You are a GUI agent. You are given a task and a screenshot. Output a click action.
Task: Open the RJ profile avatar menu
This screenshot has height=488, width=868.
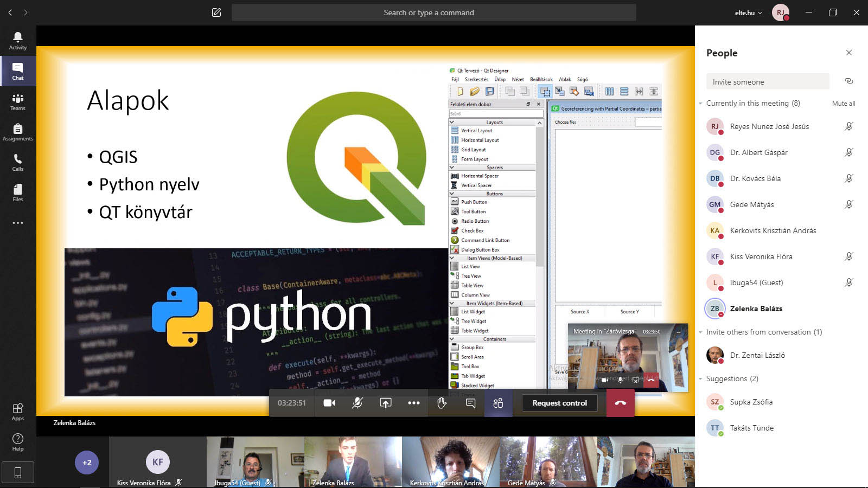coord(780,12)
